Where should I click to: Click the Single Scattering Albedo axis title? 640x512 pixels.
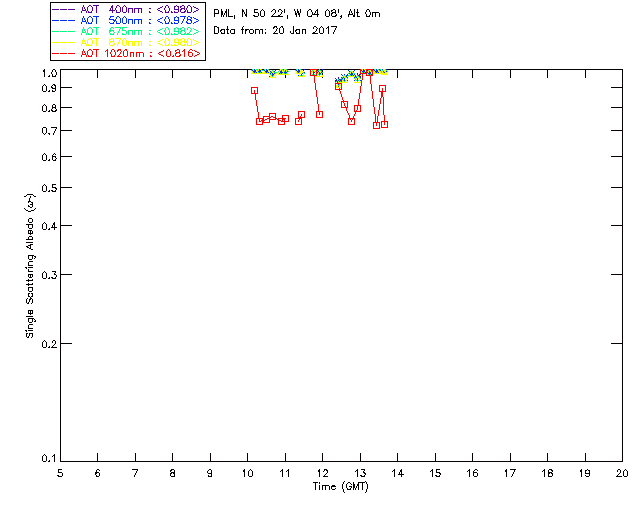click(x=30, y=266)
